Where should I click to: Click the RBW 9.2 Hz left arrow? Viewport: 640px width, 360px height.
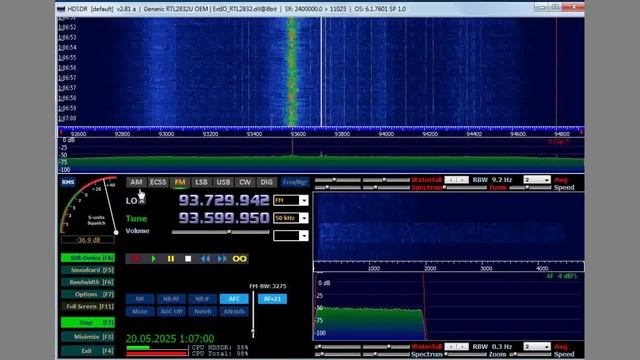pos(451,180)
